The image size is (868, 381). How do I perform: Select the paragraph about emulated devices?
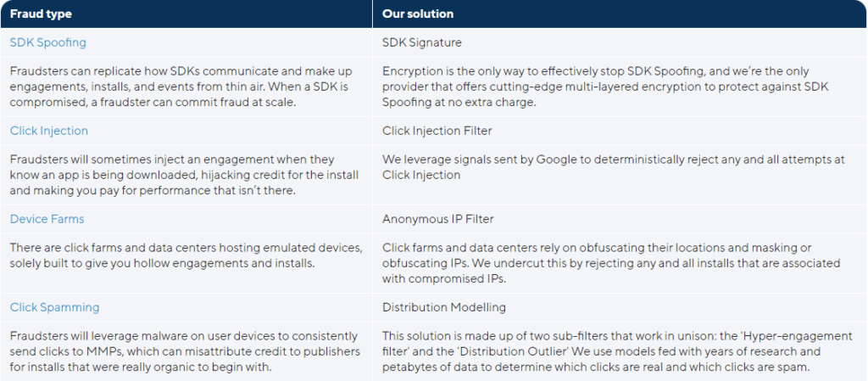[x=186, y=255]
